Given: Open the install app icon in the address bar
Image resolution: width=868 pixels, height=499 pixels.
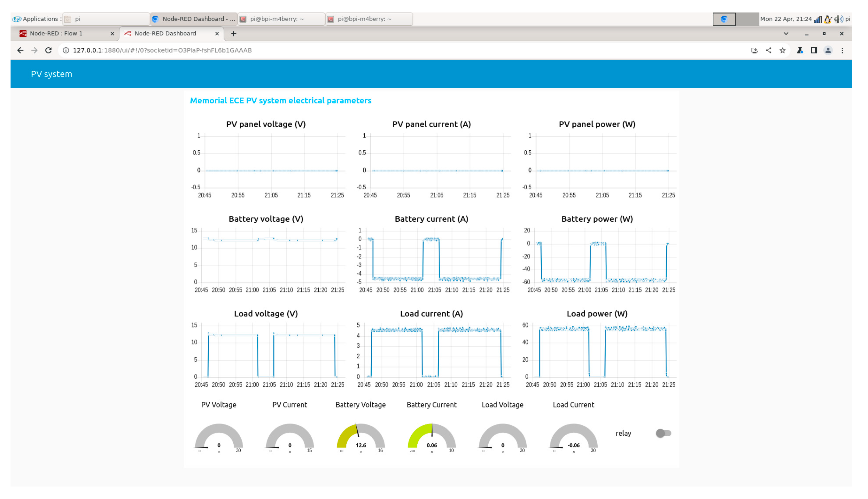Looking at the screenshot, I should pyautogui.click(x=754, y=51).
